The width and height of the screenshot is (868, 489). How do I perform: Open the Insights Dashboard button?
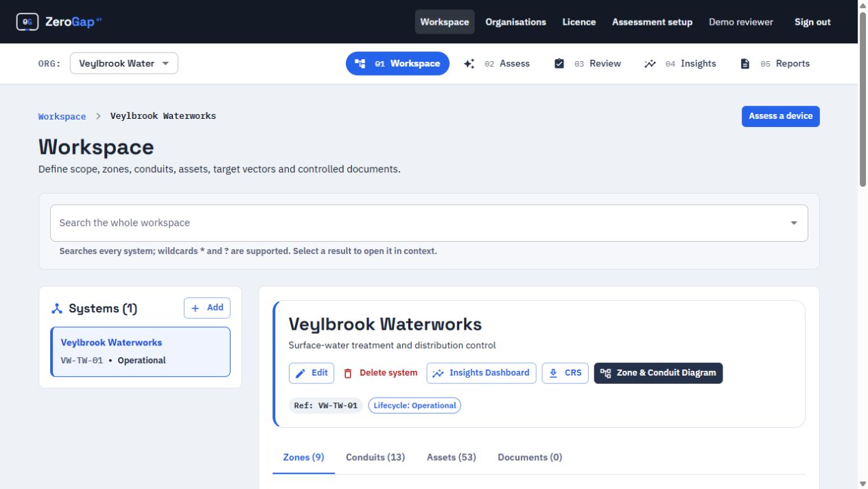pos(482,373)
